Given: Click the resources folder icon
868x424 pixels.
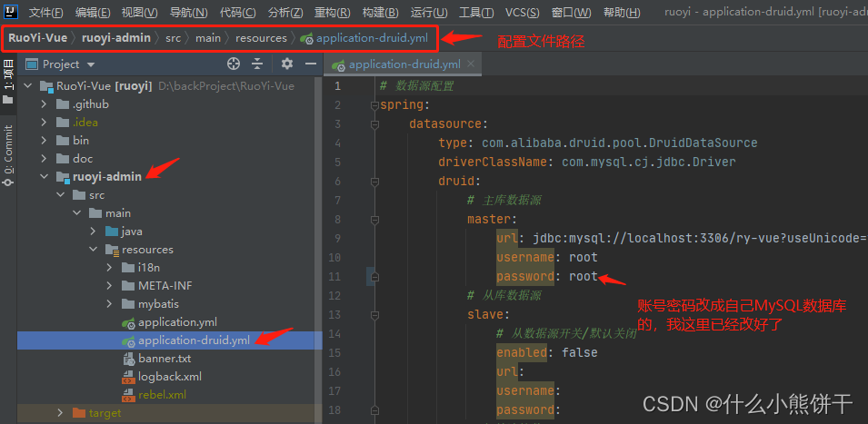Looking at the screenshot, I should [112, 250].
